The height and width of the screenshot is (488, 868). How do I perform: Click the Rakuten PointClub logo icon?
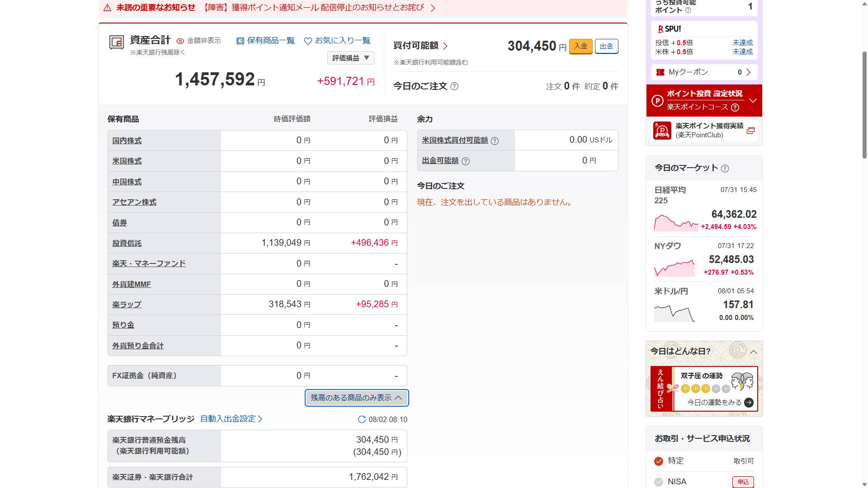click(x=662, y=131)
